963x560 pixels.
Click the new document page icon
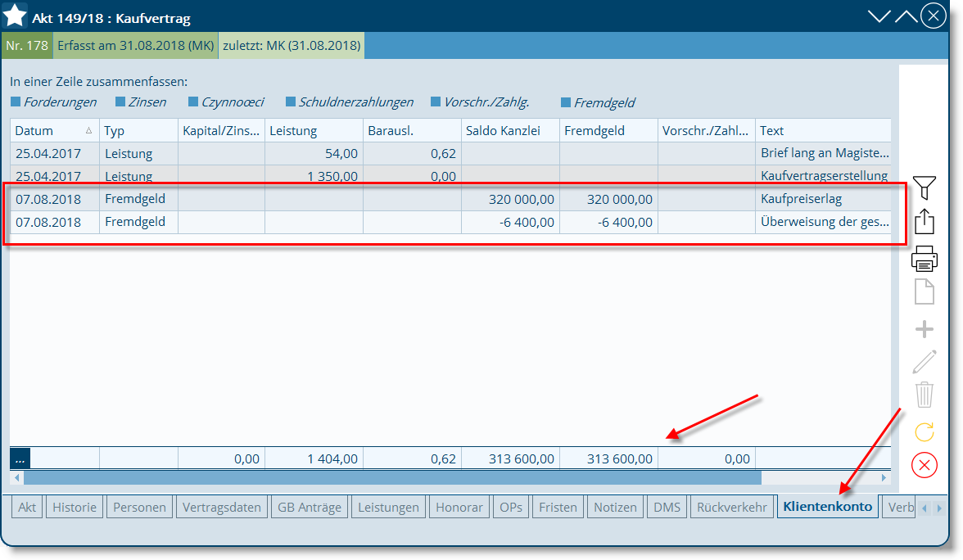(924, 292)
